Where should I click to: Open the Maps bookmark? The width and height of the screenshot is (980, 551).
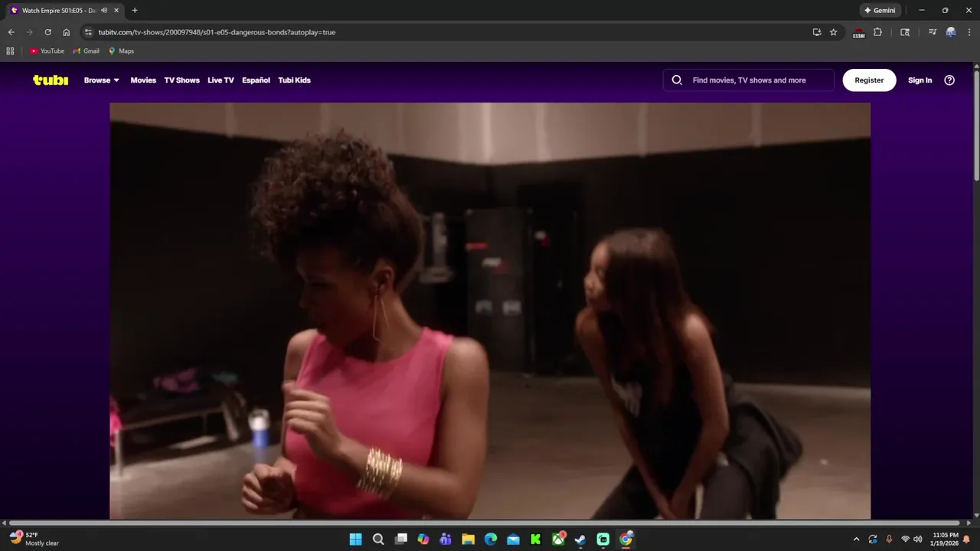pos(121,51)
